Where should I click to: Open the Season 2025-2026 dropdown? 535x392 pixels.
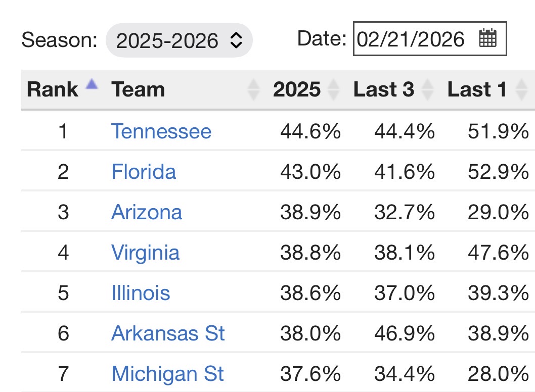coord(179,40)
